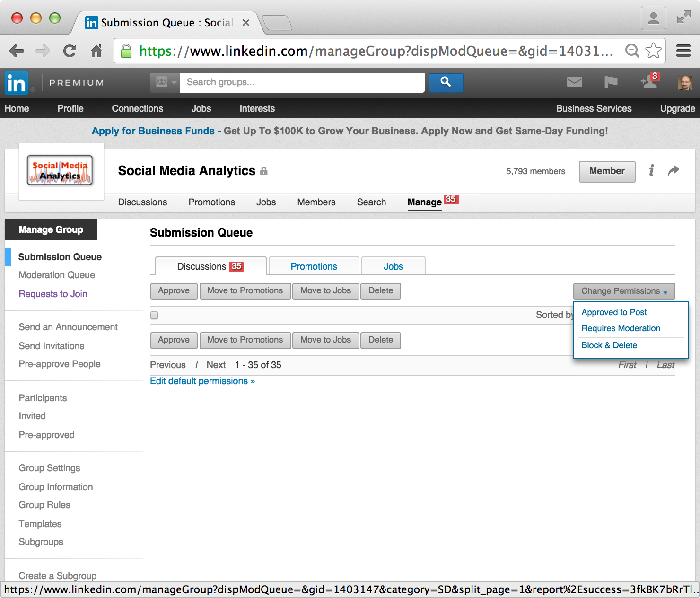Open a new browser tab
The width and height of the screenshot is (700, 598).
[x=277, y=22]
